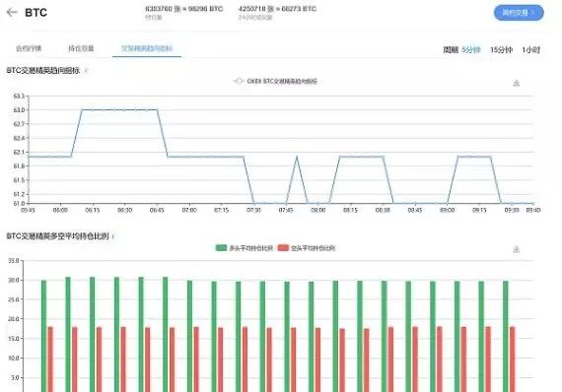Select the 交易精英趋向指标 tab
562x392 pixels.
(147, 48)
